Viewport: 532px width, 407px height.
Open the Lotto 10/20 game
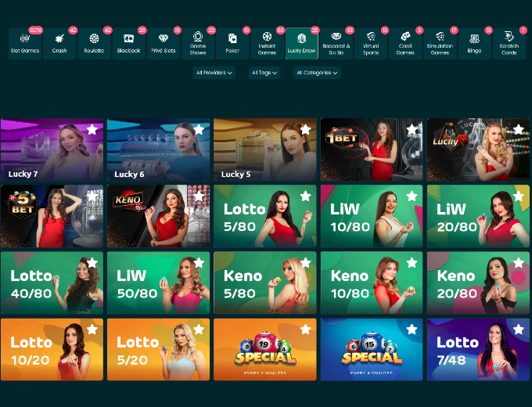click(52, 349)
